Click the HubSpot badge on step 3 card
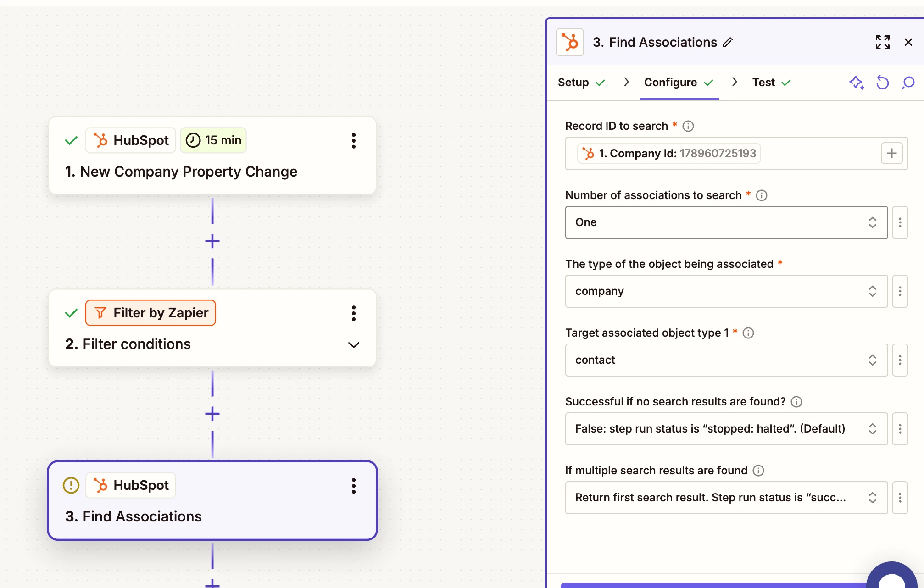 [x=131, y=485]
